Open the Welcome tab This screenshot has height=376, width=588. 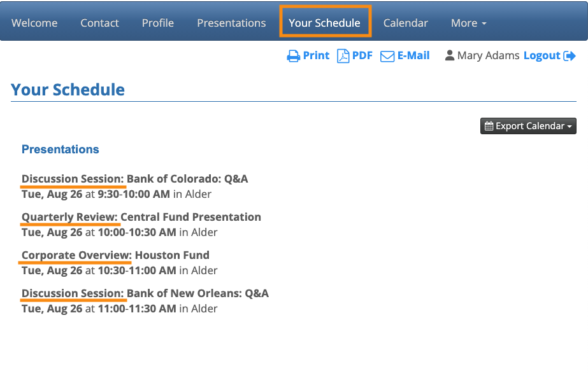pos(34,23)
